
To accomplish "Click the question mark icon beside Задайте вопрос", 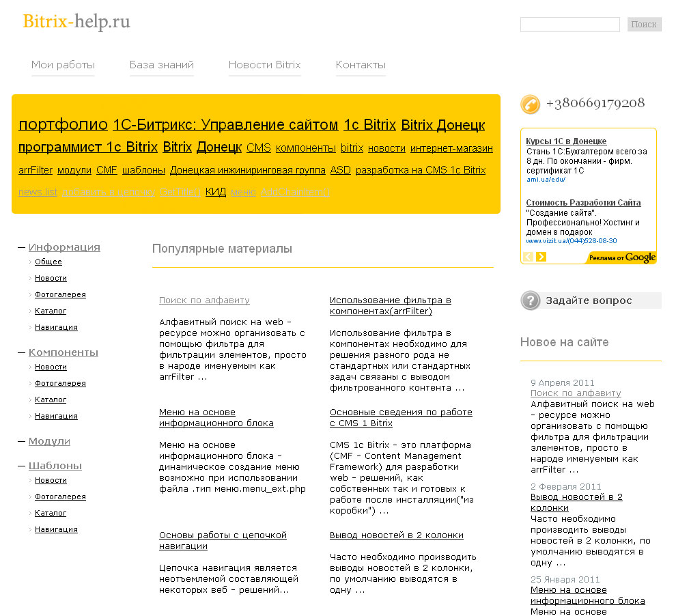I will 531,300.
